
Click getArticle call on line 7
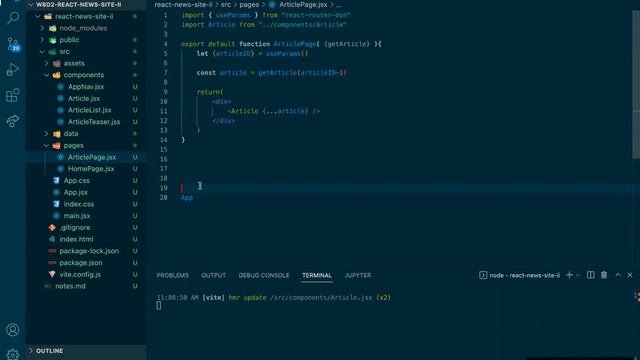[x=278, y=73]
